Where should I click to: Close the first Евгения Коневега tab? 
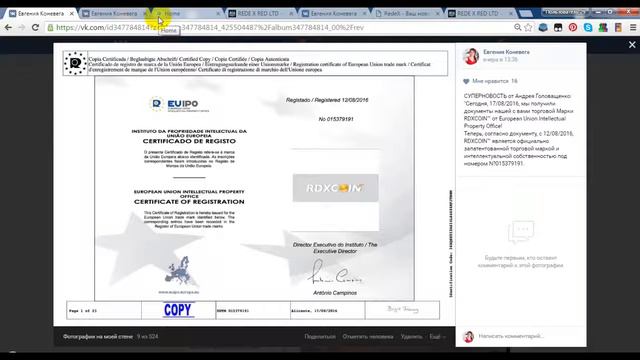click(x=71, y=13)
